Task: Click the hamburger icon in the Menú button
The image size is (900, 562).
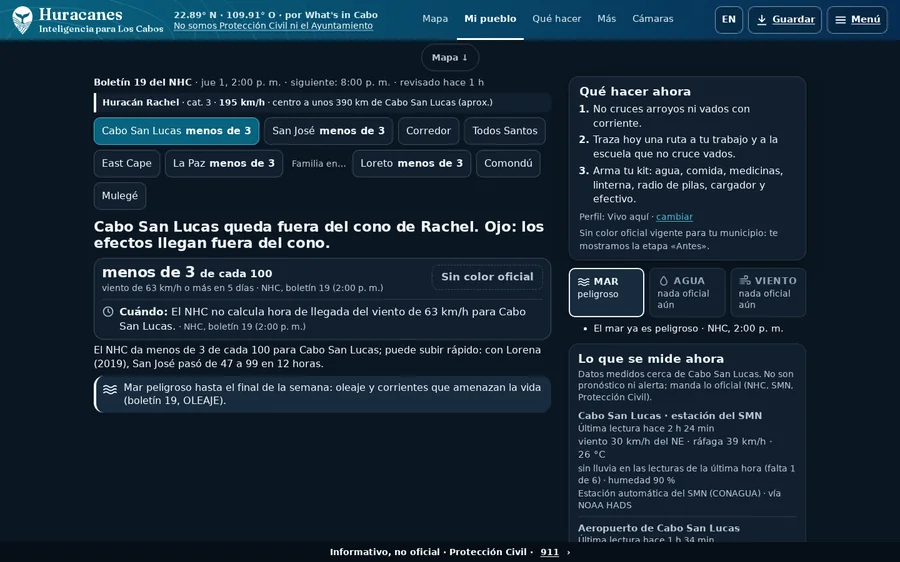Action: tap(840, 20)
